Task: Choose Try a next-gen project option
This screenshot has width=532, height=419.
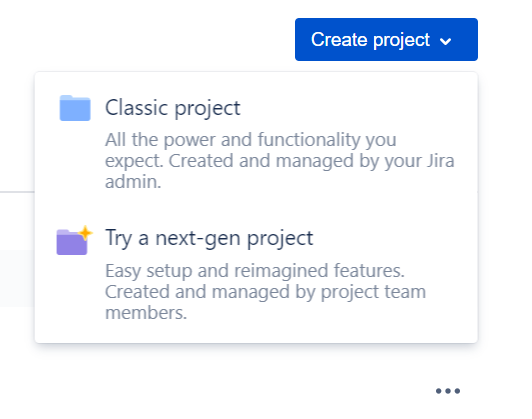Action: (x=256, y=274)
